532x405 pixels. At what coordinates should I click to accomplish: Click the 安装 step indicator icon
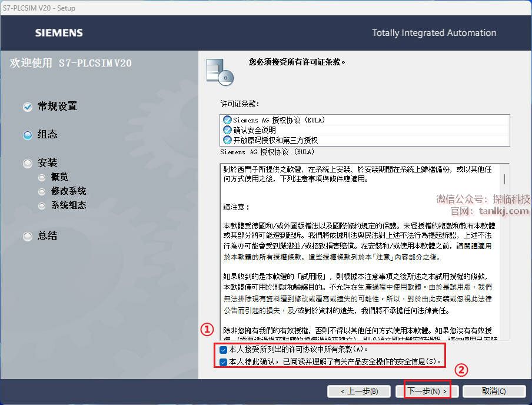[x=28, y=164]
